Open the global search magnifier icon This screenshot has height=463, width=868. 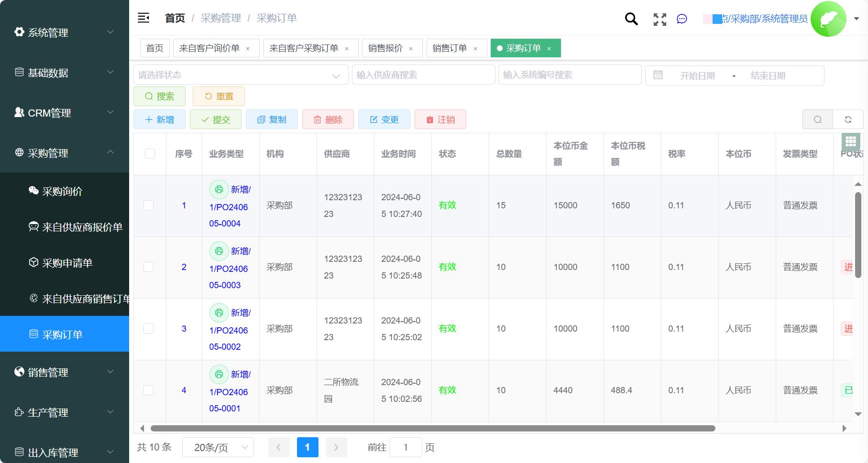click(x=630, y=19)
